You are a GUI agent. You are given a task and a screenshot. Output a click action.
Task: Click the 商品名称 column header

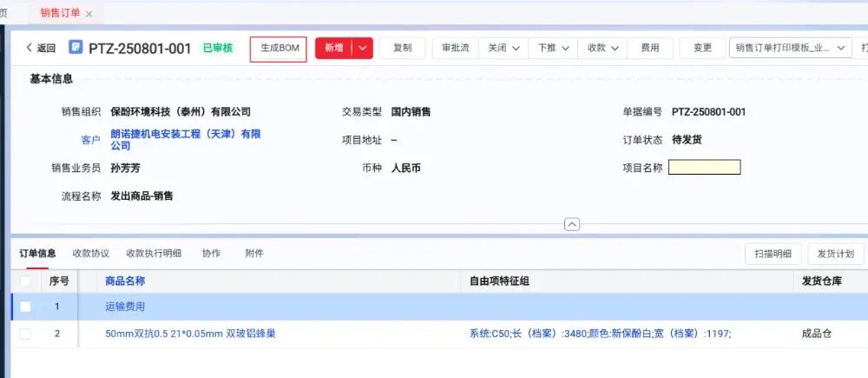125,281
